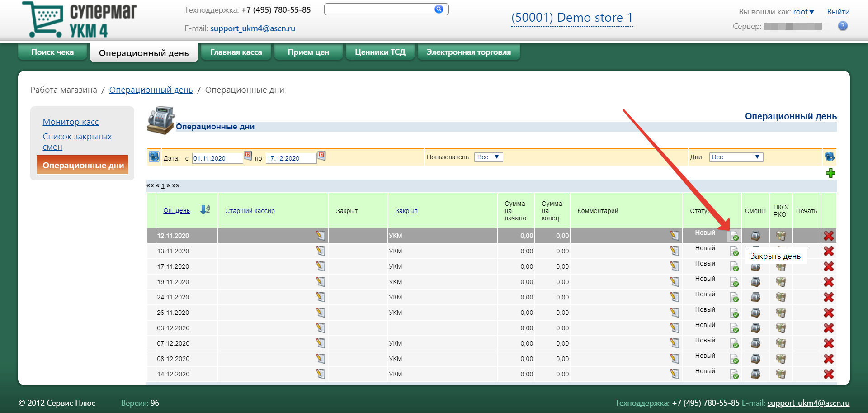Image resolution: width=868 pixels, height=413 pixels.
Task: Switch to Операционный день tab
Action: click(144, 53)
